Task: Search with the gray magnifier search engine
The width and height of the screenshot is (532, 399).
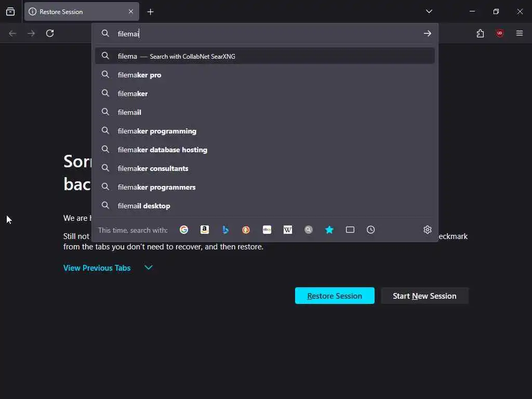Action: click(x=309, y=230)
